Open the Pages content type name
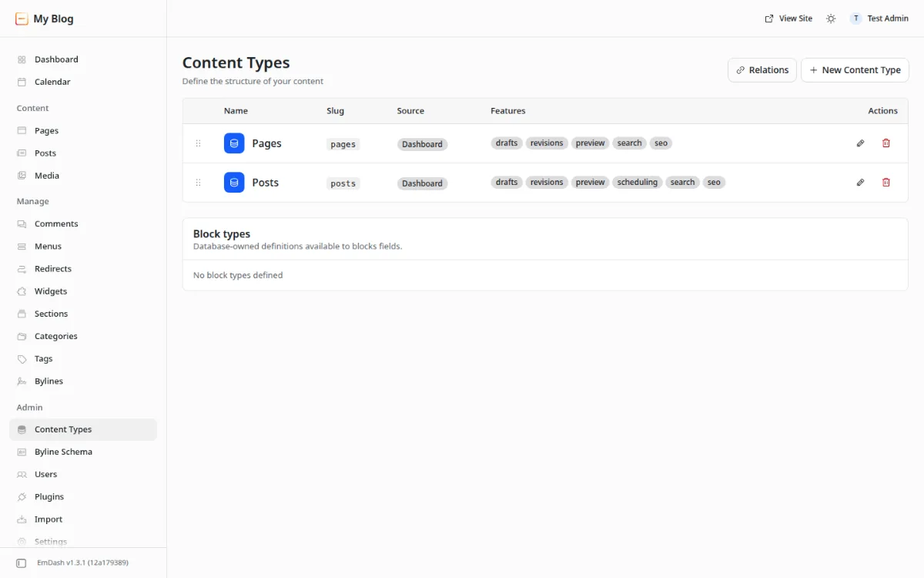 [x=266, y=143]
